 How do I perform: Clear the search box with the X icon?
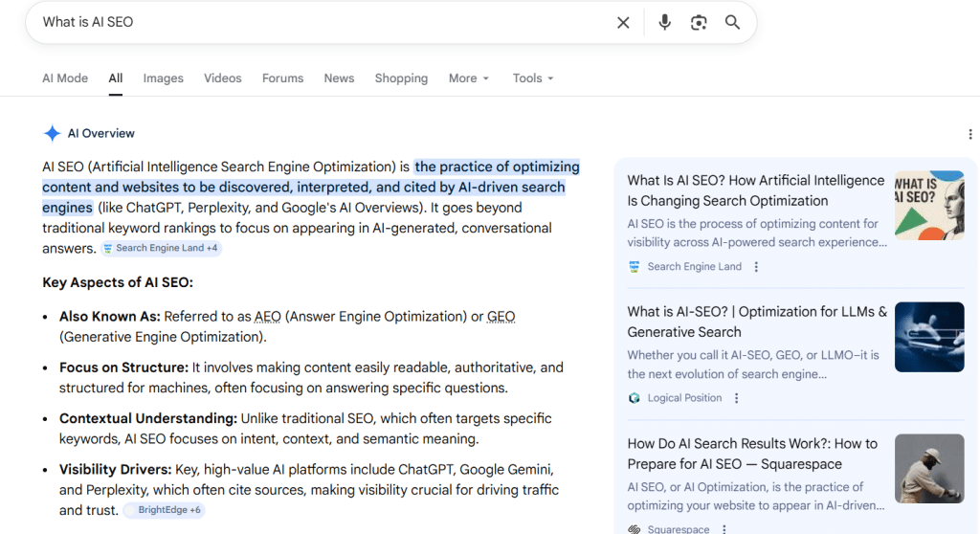[x=623, y=23]
